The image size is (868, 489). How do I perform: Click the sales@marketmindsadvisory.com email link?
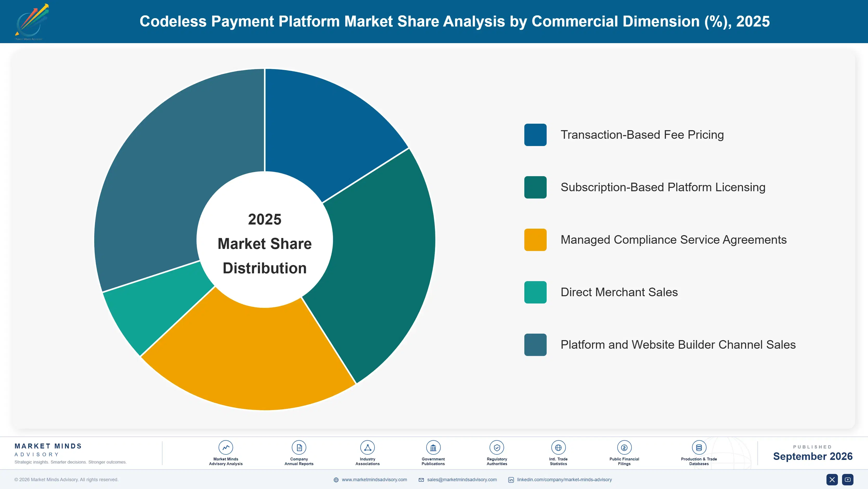tap(462, 480)
